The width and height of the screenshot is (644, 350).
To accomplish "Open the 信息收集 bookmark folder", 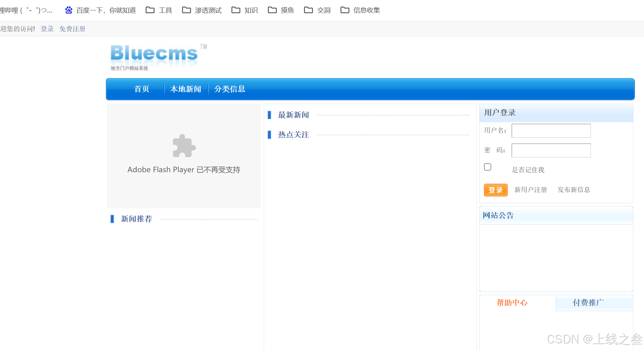I will pos(360,10).
